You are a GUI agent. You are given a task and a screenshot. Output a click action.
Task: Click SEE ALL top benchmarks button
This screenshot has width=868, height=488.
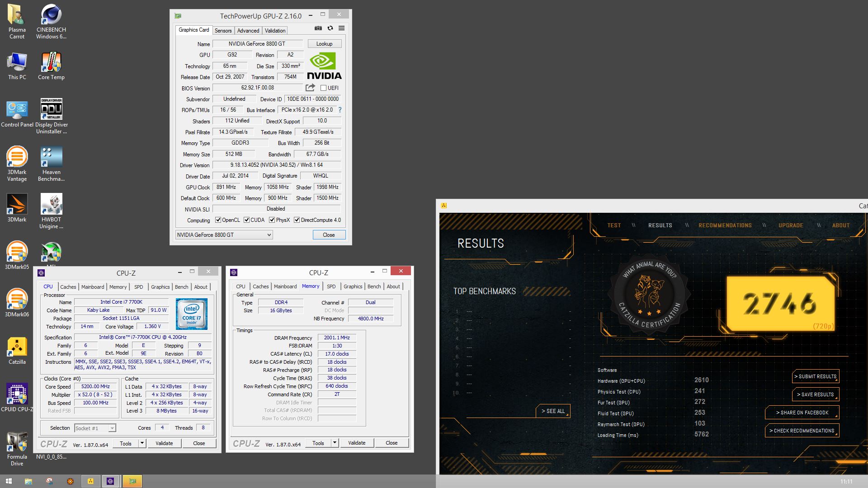[x=553, y=411]
